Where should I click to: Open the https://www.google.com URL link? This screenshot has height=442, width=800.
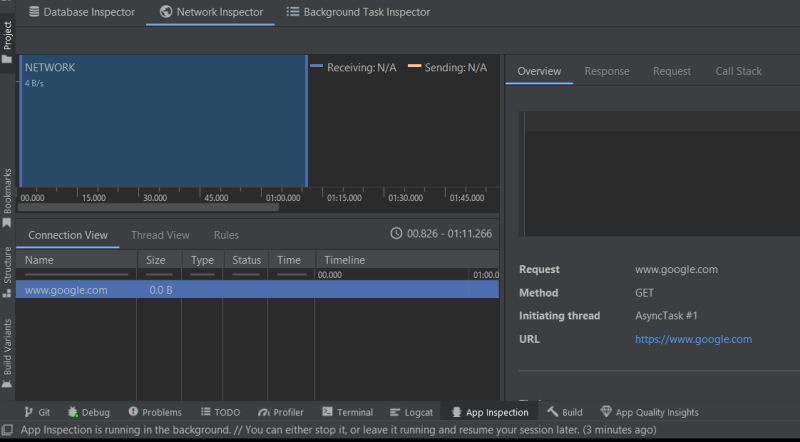(693, 339)
